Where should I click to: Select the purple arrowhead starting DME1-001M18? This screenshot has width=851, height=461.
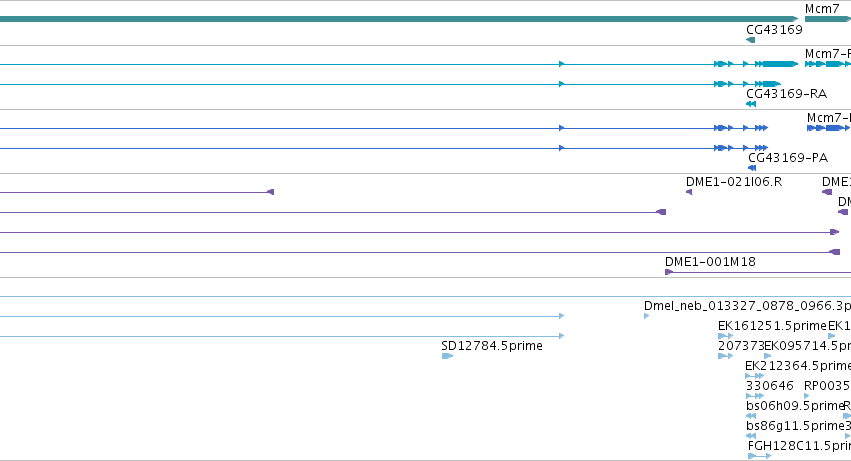click(669, 272)
